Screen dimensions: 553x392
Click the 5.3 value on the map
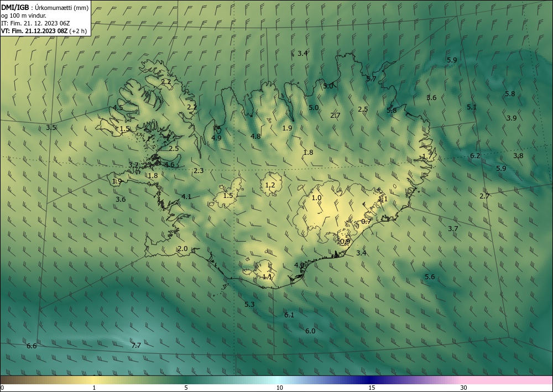[249, 304]
